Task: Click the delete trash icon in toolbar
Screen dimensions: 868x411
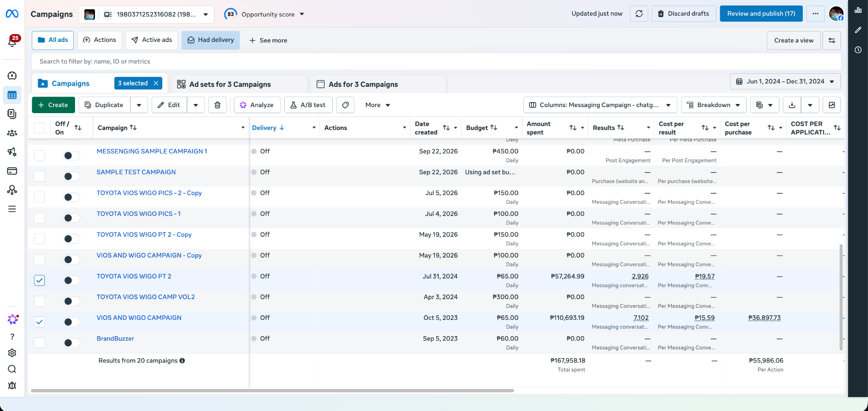Action: [x=217, y=105]
